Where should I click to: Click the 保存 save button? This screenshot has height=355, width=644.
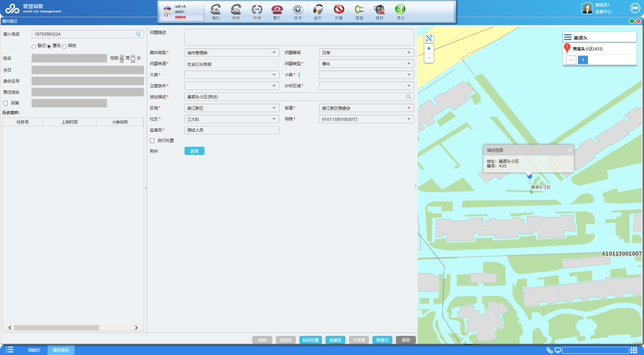point(406,340)
